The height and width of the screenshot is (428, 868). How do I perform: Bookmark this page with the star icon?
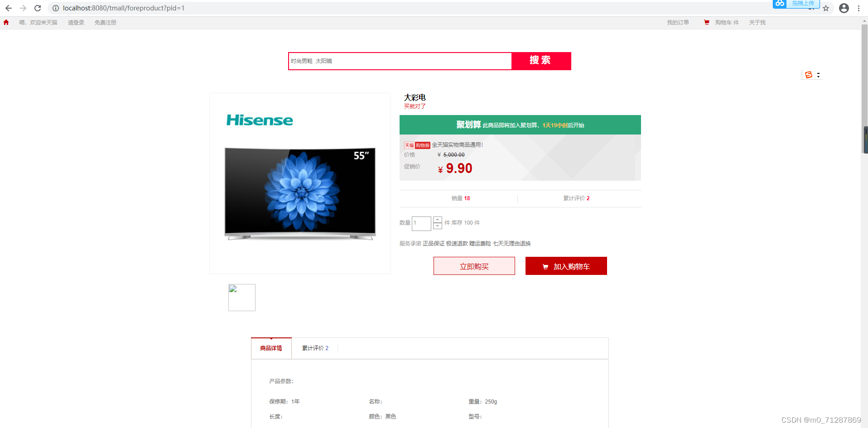826,8
